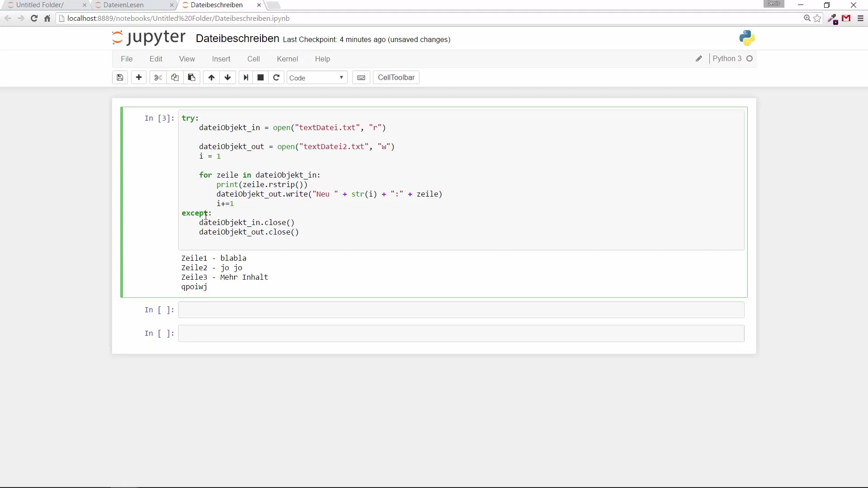Close the Dateibeschreiben tab
The image size is (868, 488).
pyautogui.click(x=259, y=5)
